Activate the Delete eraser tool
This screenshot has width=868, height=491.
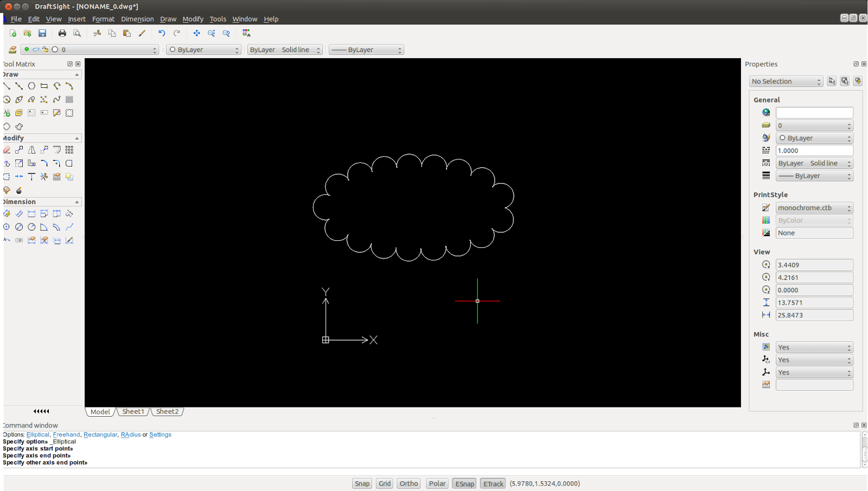coord(7,150)
